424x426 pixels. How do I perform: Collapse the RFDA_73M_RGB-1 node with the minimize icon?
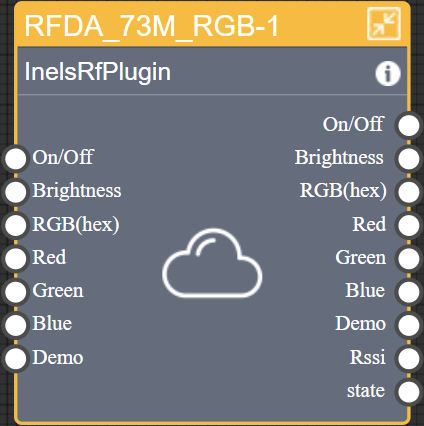[384, 23]
